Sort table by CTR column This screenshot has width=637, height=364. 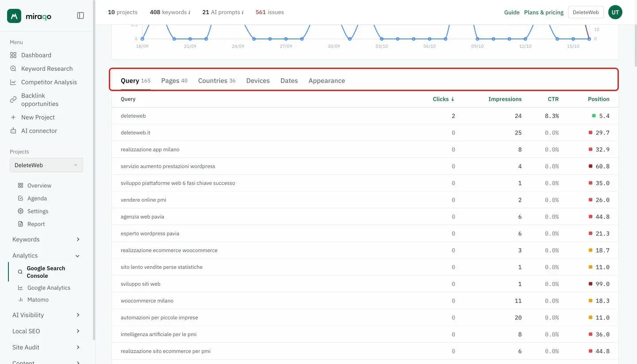553,99
